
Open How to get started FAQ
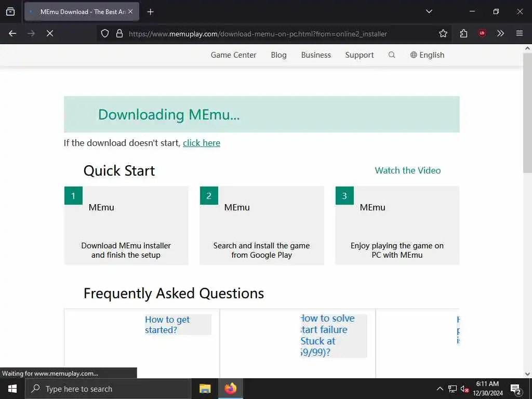tap(167, 325)
